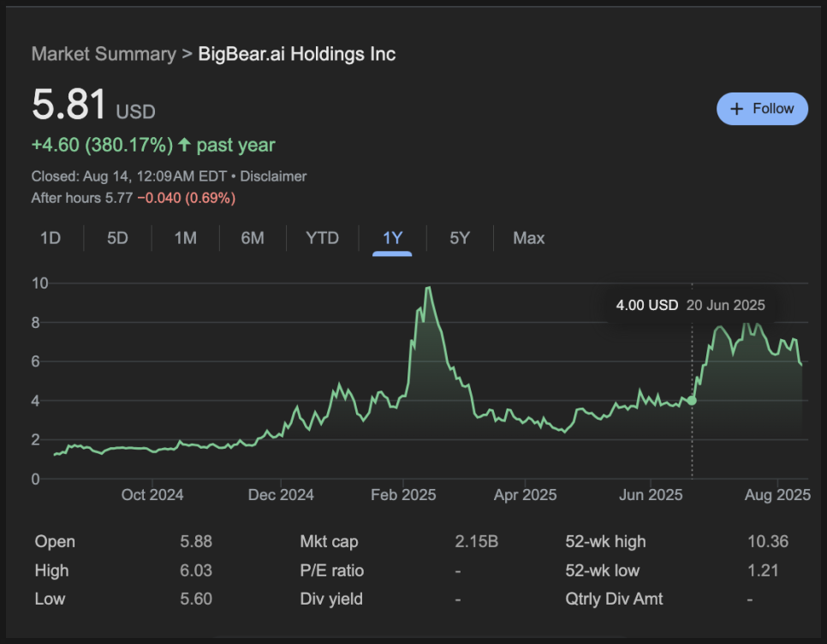Click the 5.81 current price

tap(69, 104)
